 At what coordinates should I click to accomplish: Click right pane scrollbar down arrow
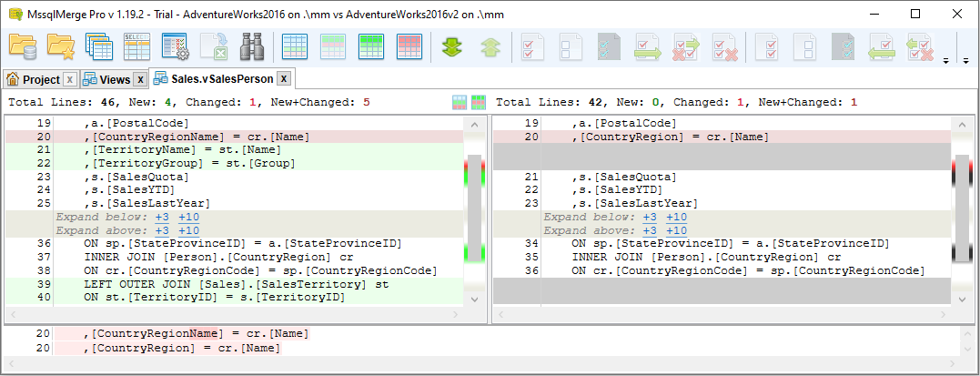pyautogui.click(x=962, y=300)
